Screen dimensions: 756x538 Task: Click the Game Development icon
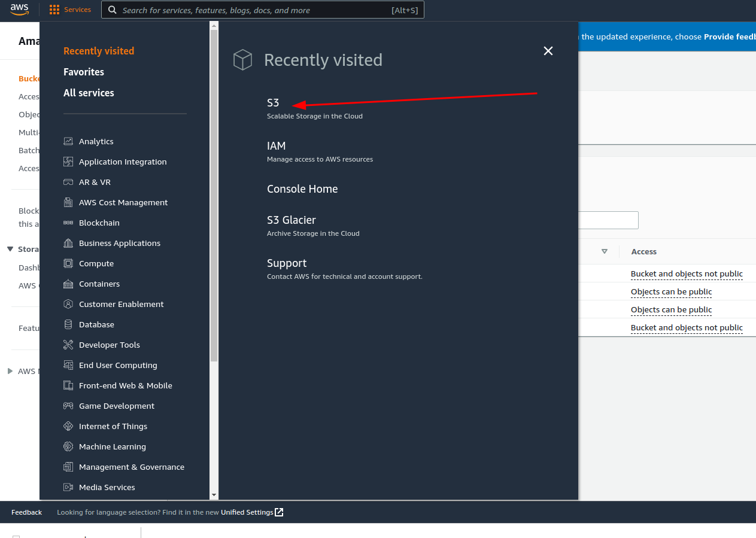[x=68, y=406]
